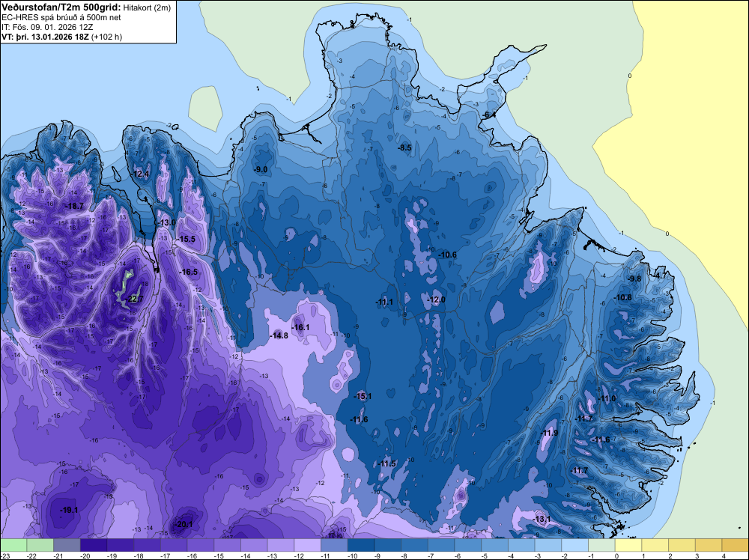The width and height of the screenshot is (749, 560).
Task: Click the VT: þri. 13.01.2026 18Z valid time
Action: pyautogui.click(x=46, y=37)
